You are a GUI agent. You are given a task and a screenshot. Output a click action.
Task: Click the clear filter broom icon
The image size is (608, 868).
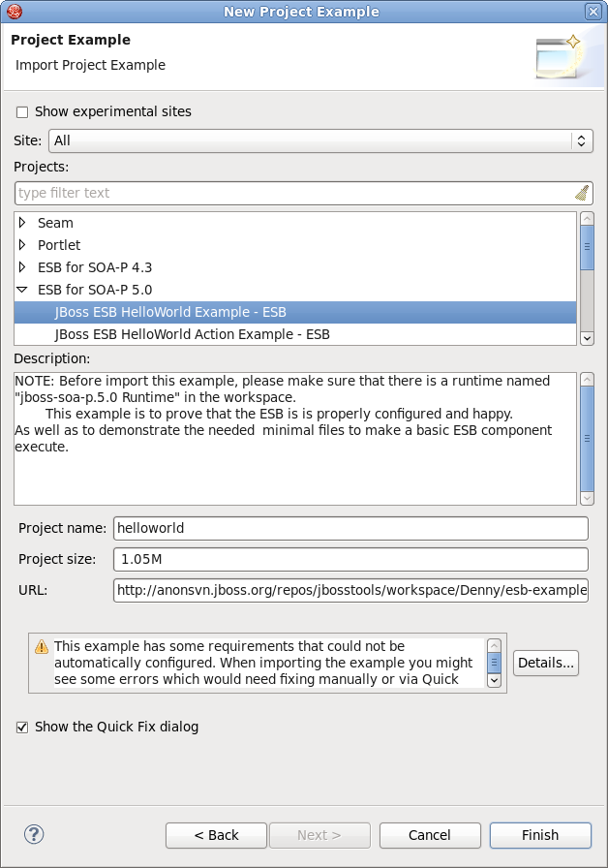[x=582, y=193]
